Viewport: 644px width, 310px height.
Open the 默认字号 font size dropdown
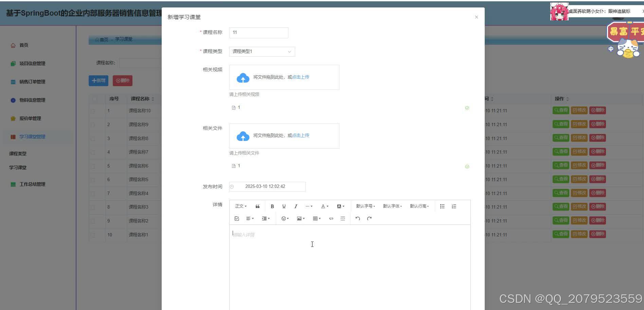tap(365, 206)
